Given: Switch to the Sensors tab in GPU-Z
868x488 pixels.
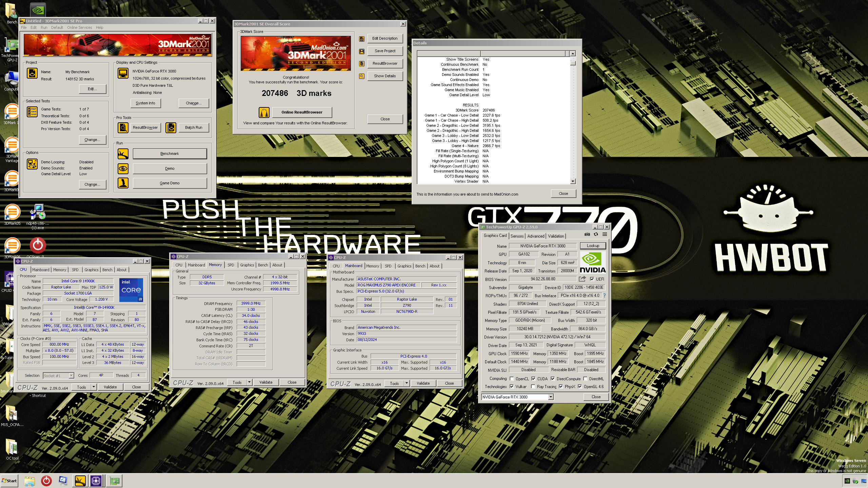Looking at the screenshot, I should click(x=517, y=236).
